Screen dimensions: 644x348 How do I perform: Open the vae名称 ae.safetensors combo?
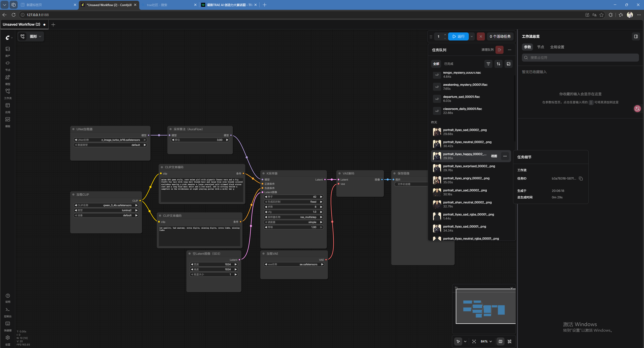click(x=294, y=264)
